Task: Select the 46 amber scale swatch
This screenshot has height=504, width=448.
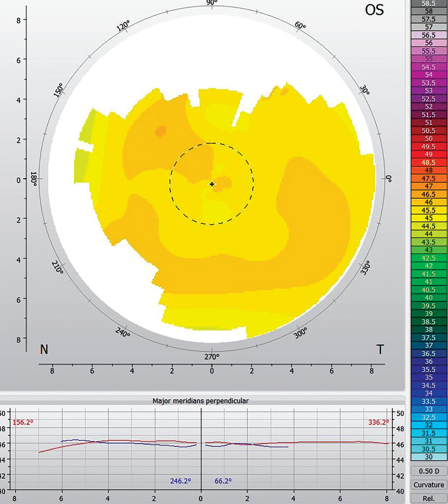Action: pos(429,202)
